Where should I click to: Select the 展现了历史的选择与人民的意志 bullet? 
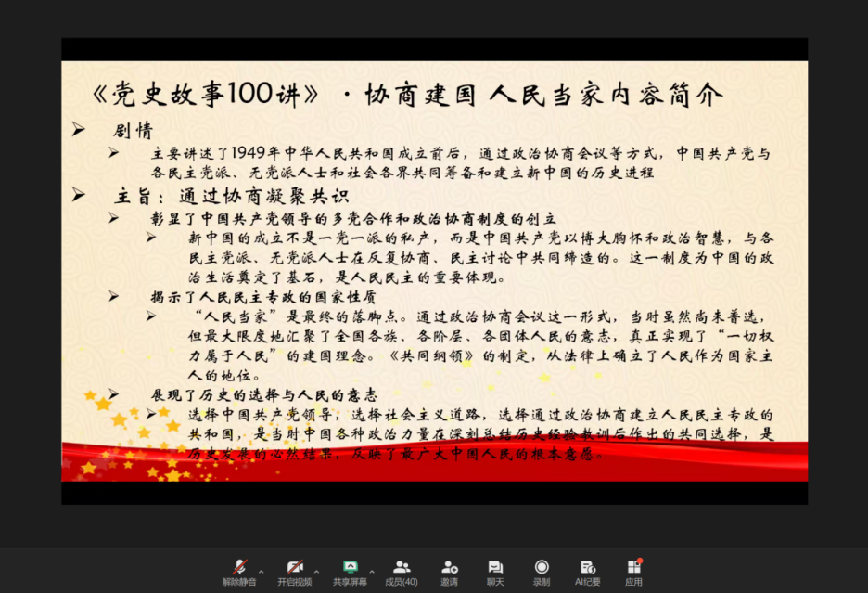point(263,394)
